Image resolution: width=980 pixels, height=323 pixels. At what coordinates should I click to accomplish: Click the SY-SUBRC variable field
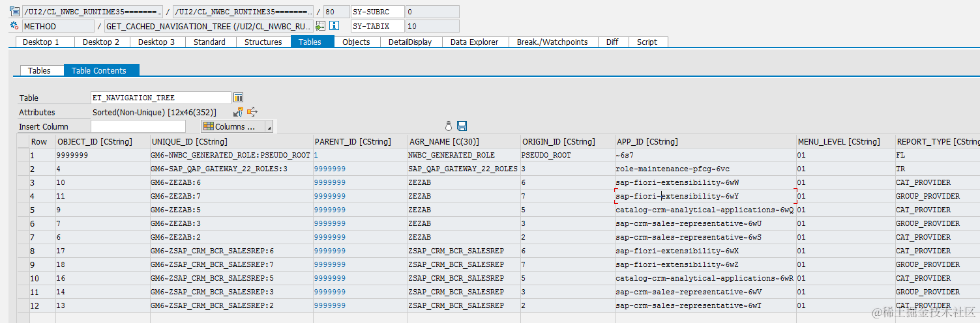(x=377, y=12)
